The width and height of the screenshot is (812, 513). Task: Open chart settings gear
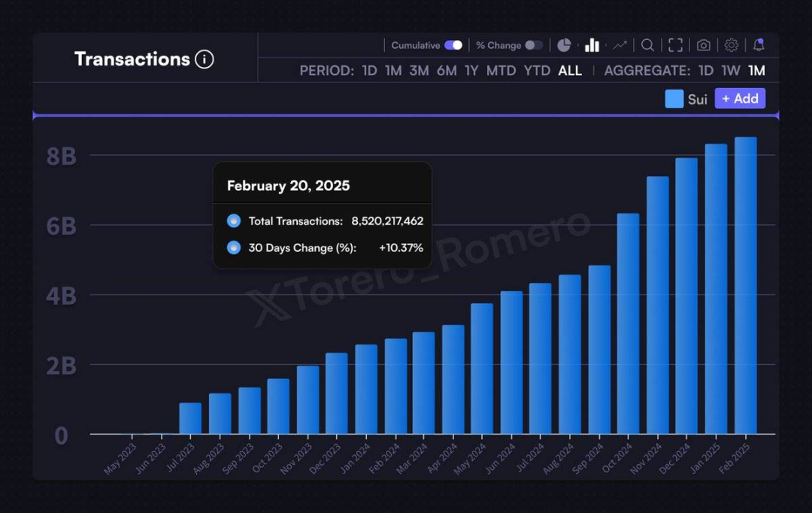point(731,45)
